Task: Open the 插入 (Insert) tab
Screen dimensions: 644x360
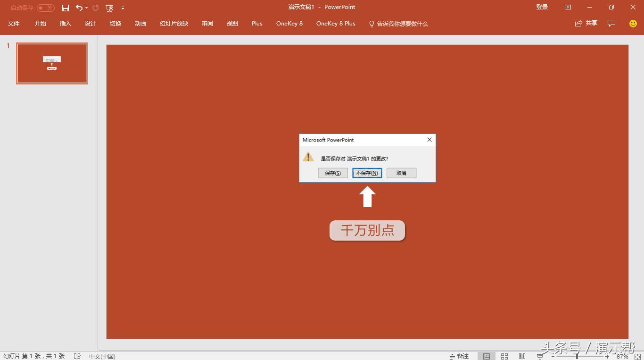Action: pos(65,24)
